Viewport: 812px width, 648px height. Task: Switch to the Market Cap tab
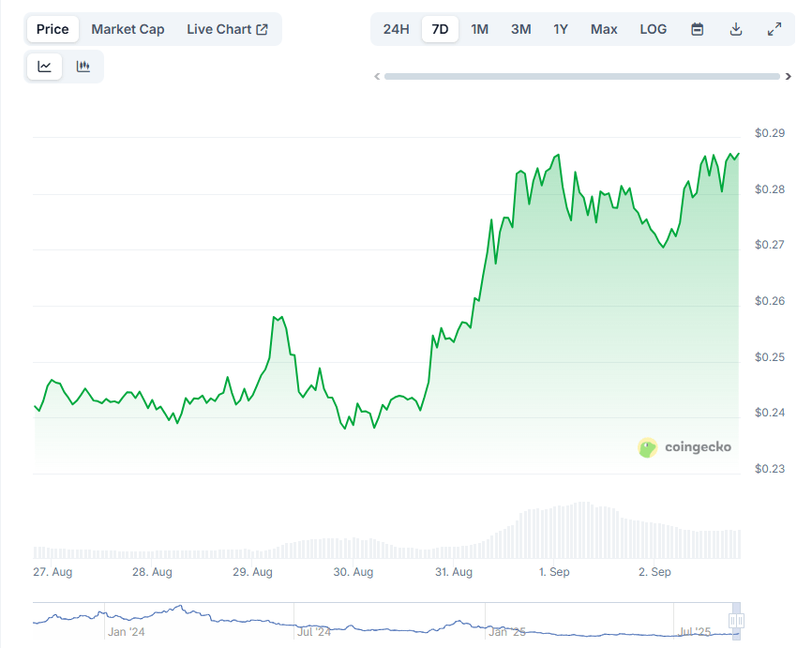128,29
